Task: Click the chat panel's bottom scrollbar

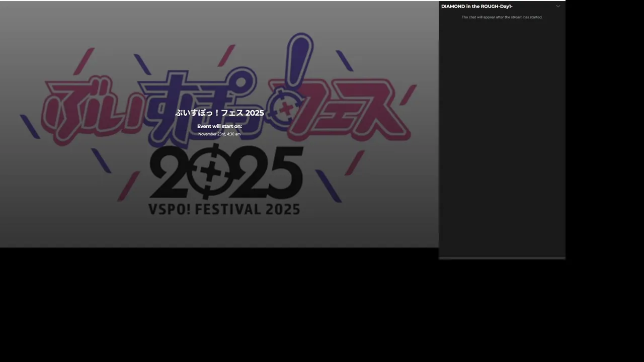Action: pyautogui.click(x=502, y=258)
